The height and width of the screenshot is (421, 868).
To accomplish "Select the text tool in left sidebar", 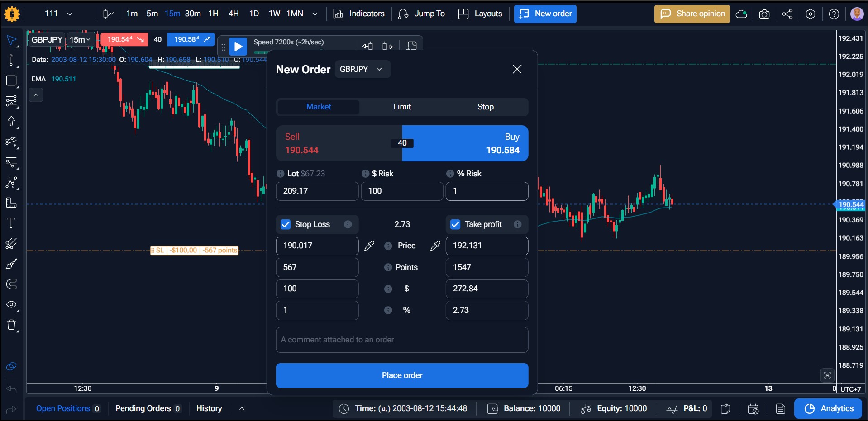I will [x=11, y=223].
